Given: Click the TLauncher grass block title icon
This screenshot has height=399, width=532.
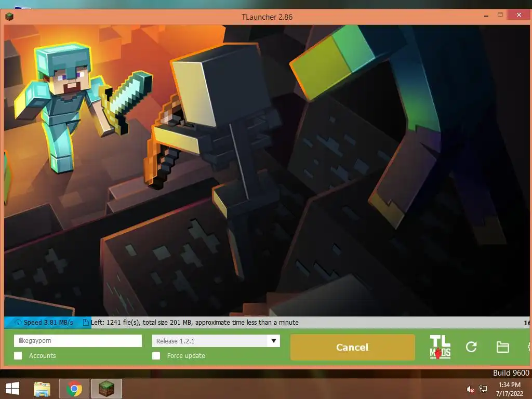Looking at the screenshot, I should (9, 16).
